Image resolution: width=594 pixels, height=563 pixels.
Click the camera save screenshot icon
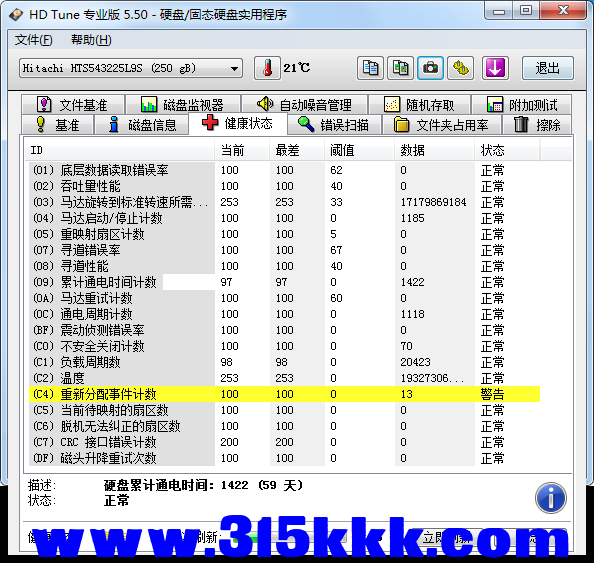[430, 68]
